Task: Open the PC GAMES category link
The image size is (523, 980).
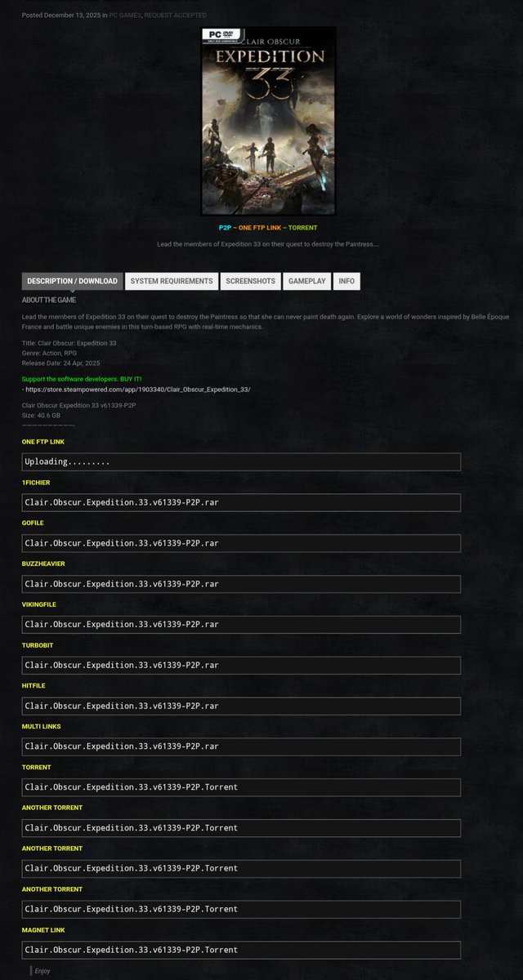Action: click(125, 16)
